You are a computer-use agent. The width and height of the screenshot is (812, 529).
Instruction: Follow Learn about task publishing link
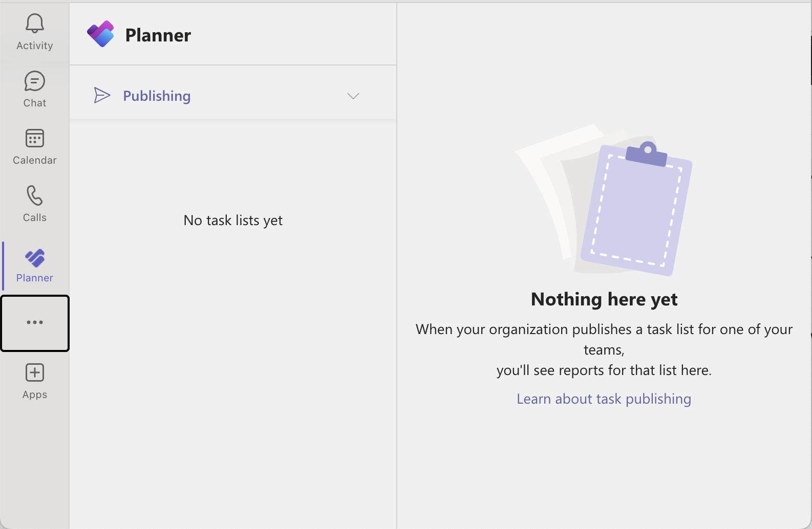coord(604,399)
